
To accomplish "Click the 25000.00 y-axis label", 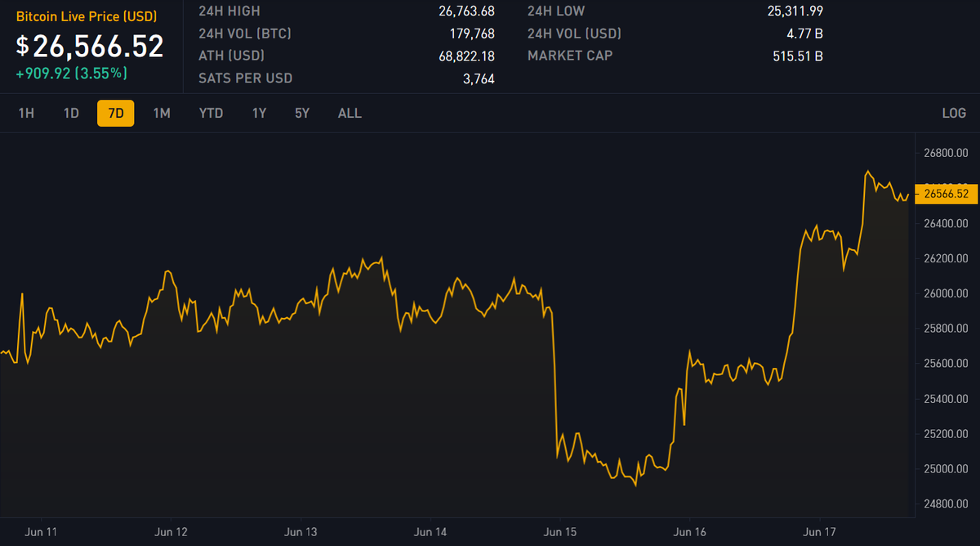I will tap(946, 469).
